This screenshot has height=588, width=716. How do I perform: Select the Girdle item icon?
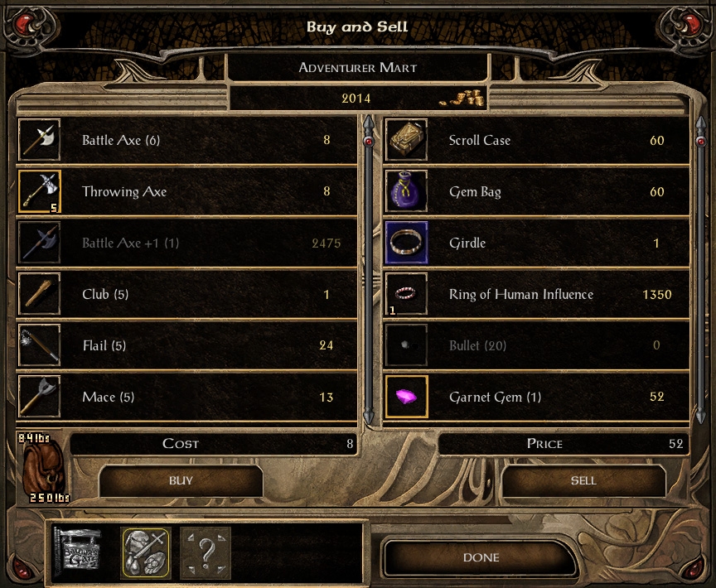(x=406, y=243)
